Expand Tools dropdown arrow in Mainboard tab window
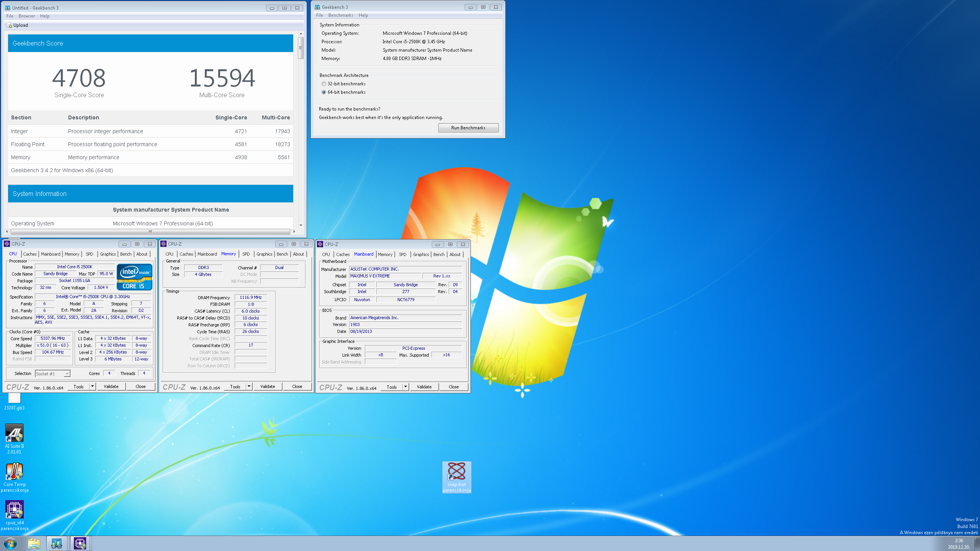This screenshot has height=551, width=980. click(405, 387)
